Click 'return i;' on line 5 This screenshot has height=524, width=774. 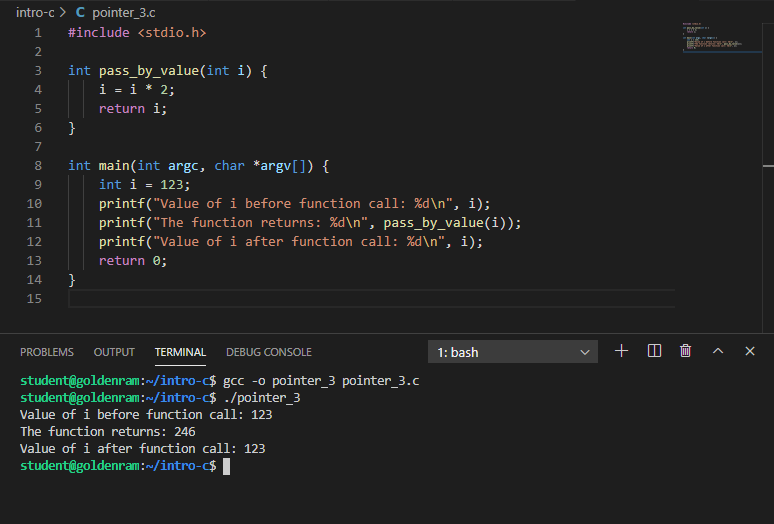click(133, 109)
